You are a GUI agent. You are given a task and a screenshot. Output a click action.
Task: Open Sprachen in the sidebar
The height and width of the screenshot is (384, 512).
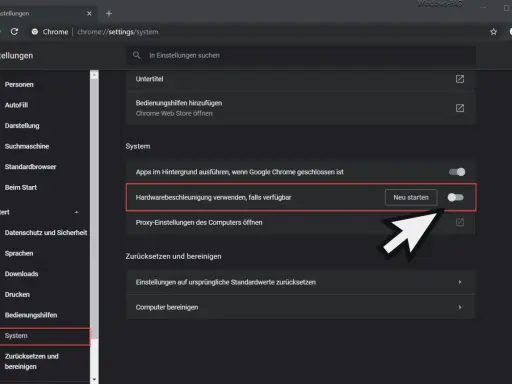pyautogui.click(x=19, y=253)
